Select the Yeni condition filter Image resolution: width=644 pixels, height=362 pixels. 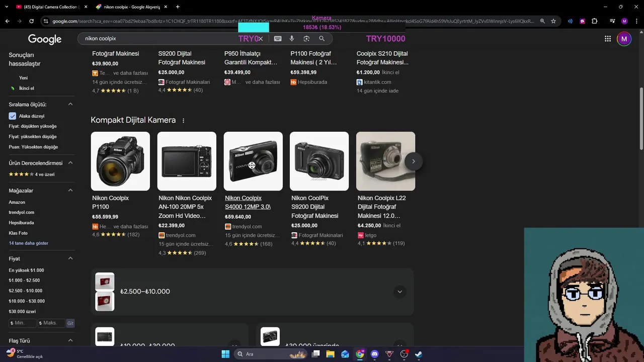pyautogui.click(x=23, y=78)
